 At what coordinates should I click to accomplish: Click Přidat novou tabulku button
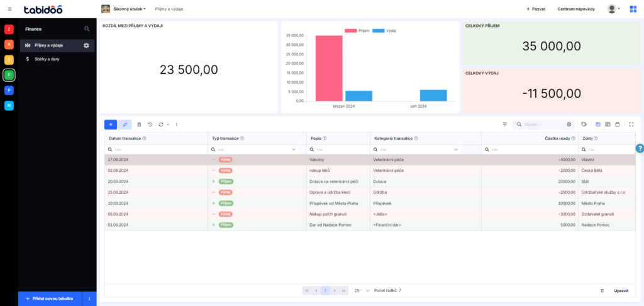(x=50, y=298)
